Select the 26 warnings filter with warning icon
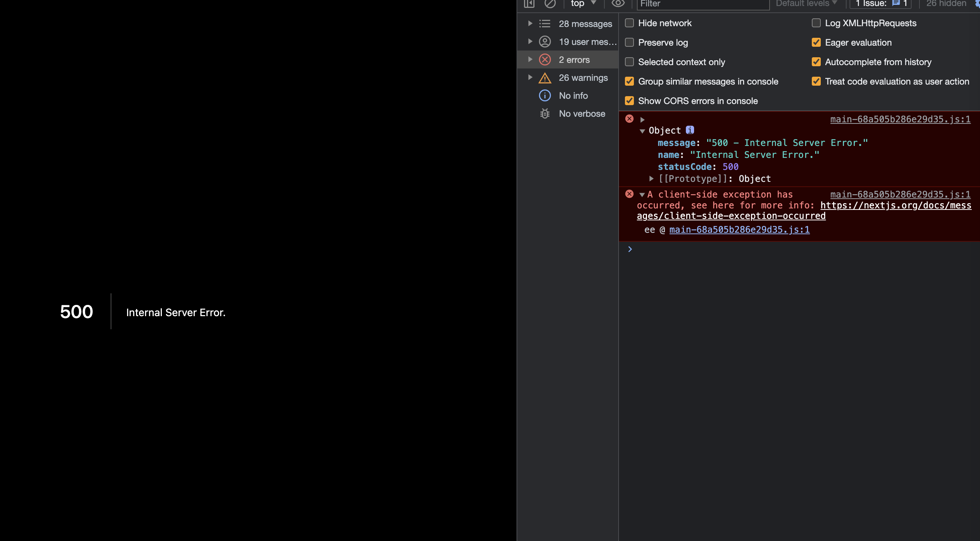The height and width of the screenshot is (541, 980). [583, 78]
